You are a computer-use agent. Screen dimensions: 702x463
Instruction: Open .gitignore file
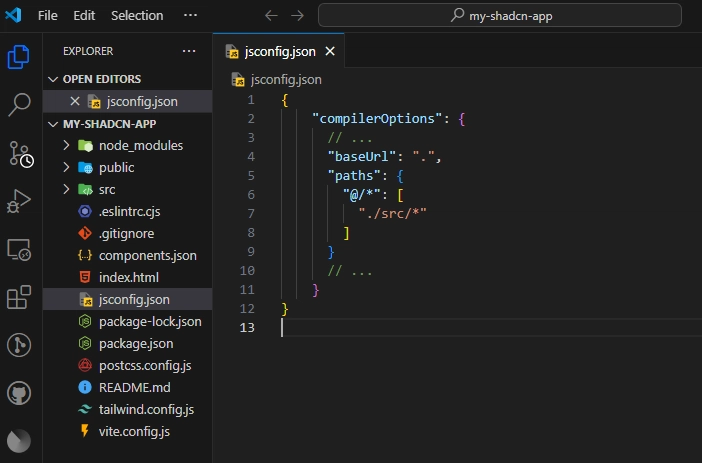coord(128,233)
